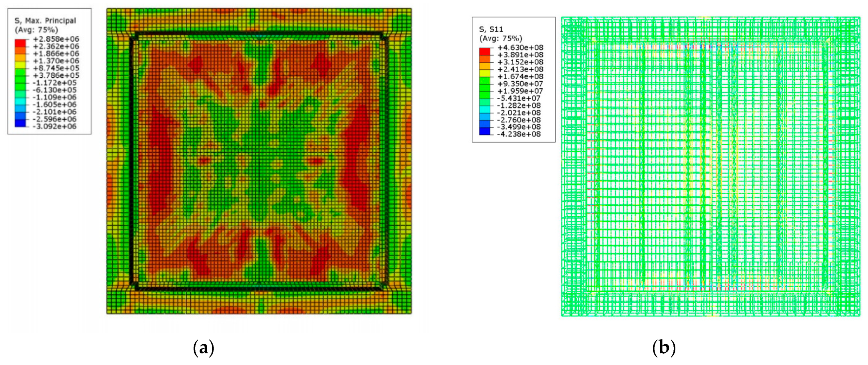Click the red swatch in S11 legend

coord(484,51)
